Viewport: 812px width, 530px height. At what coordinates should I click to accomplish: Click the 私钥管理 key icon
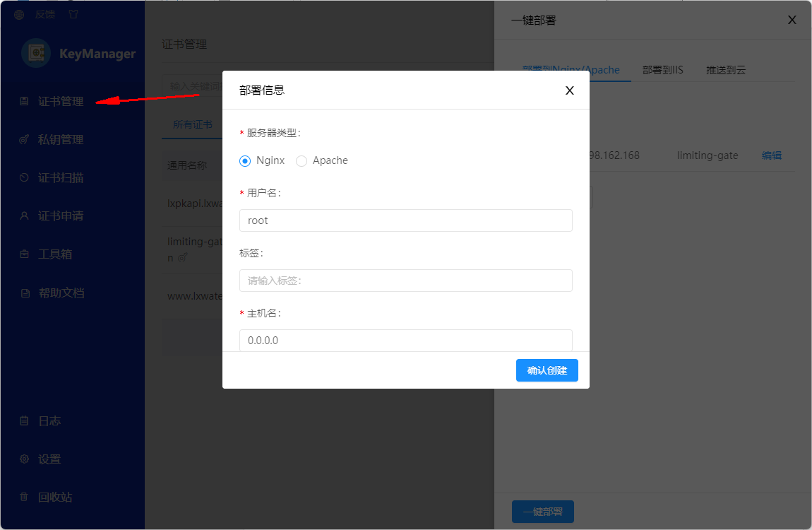point(24,139)
